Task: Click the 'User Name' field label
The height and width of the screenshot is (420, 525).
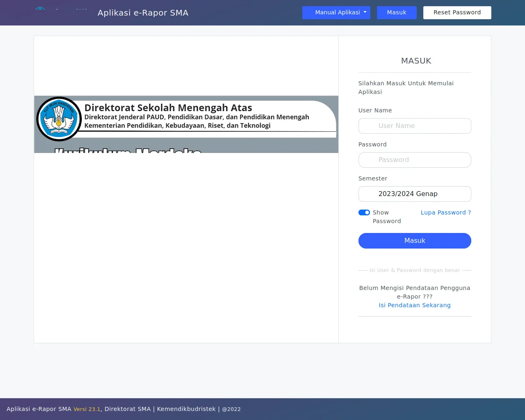Action: 375,110
